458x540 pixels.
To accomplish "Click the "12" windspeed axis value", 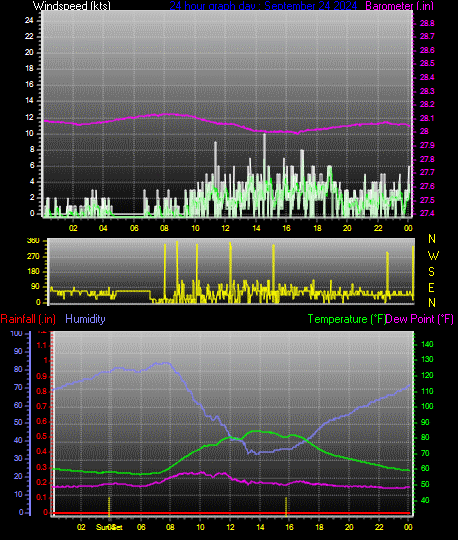I will [x=29, y=117].
